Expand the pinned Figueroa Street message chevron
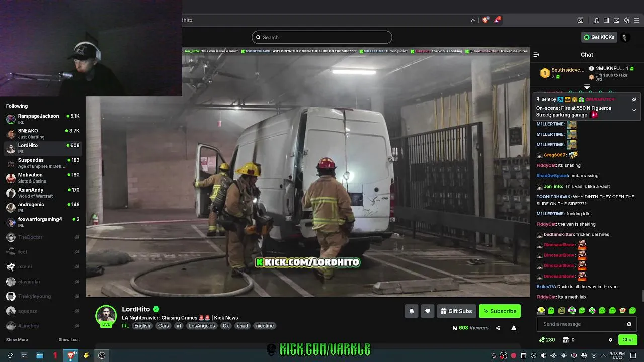644x362 pixels. (634, 110)
